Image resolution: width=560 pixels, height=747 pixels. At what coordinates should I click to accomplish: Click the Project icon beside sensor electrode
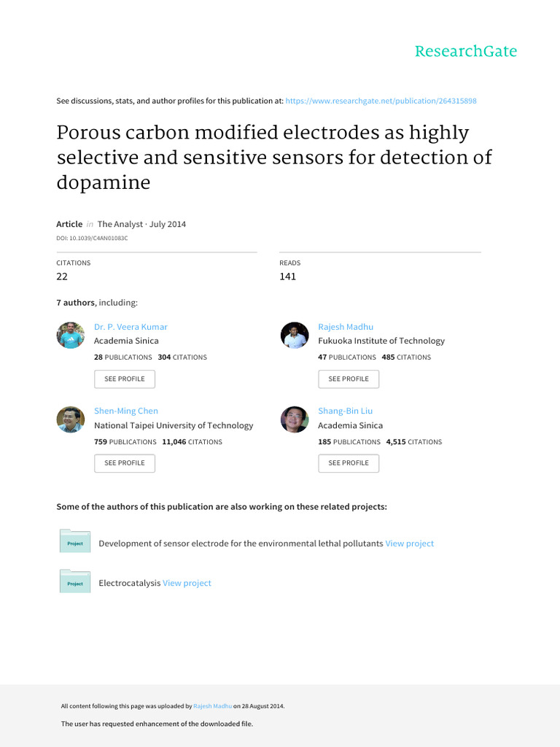pyautogui.click(x=75, y=543)
